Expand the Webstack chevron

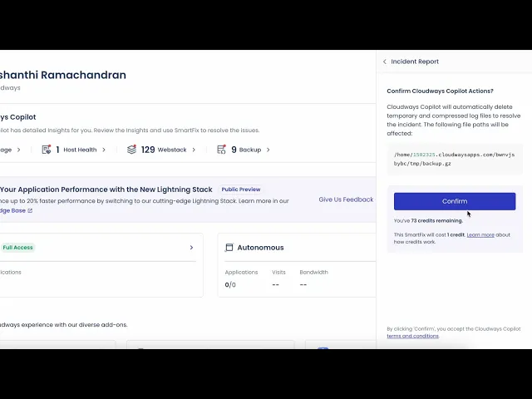click(194, 150)
